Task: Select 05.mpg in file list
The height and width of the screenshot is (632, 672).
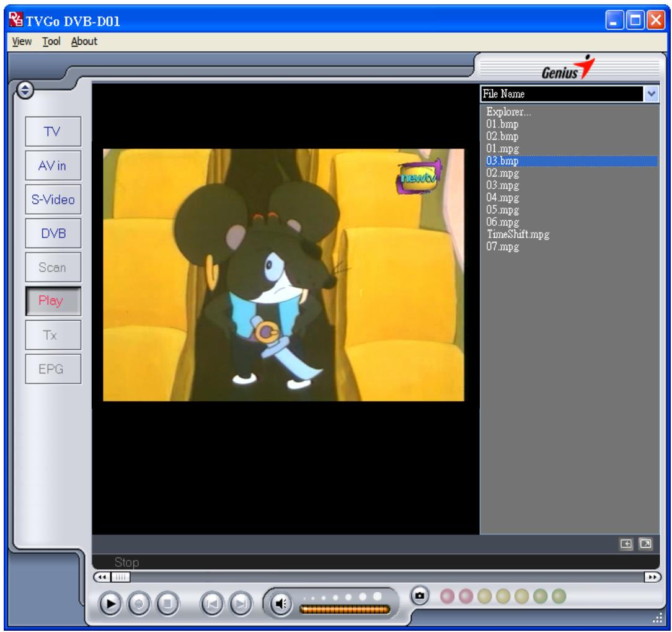Action: coord(502,210)
